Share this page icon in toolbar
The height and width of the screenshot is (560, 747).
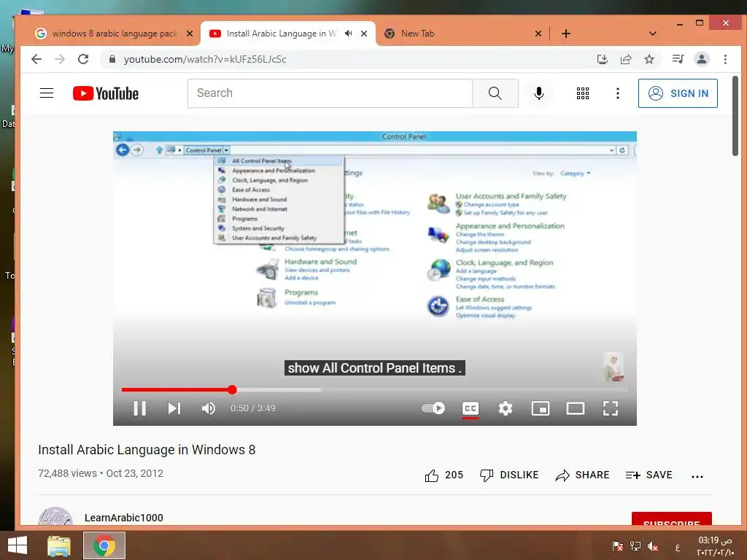pyautogui.click(x=625, y=59)
